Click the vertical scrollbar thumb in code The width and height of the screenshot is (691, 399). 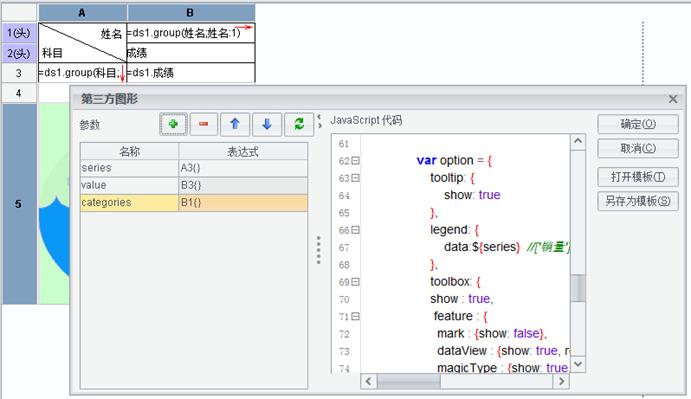tap(578, 288)
